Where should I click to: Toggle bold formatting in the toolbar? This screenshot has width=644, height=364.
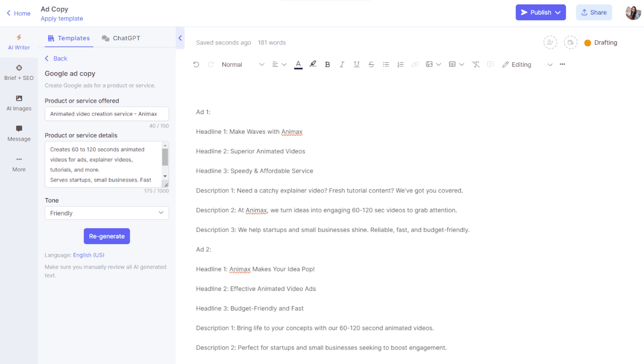[x=328, y=64]
